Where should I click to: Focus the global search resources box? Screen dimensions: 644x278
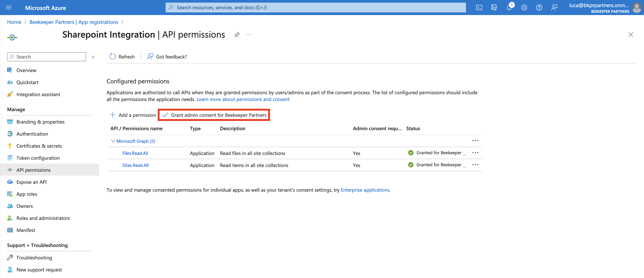(315, 8)
